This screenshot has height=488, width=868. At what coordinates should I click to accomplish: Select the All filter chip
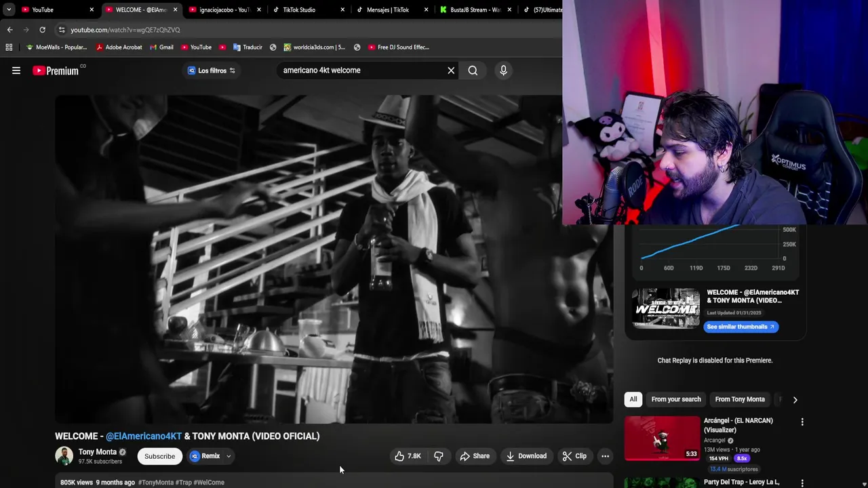coord(633,399)
